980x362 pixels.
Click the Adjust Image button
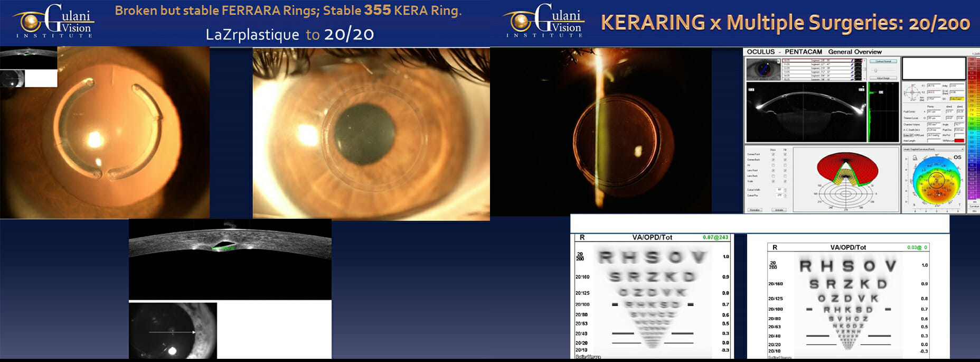[883, 78]
